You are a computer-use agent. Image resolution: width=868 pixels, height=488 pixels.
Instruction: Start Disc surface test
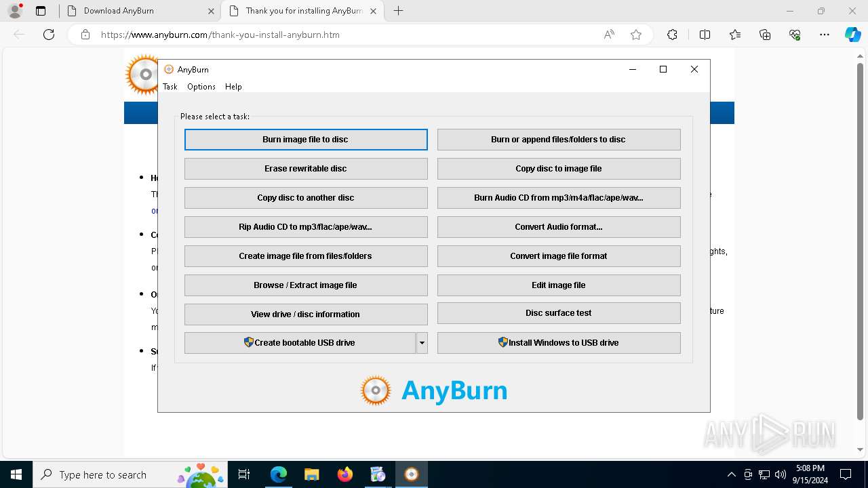559,313
